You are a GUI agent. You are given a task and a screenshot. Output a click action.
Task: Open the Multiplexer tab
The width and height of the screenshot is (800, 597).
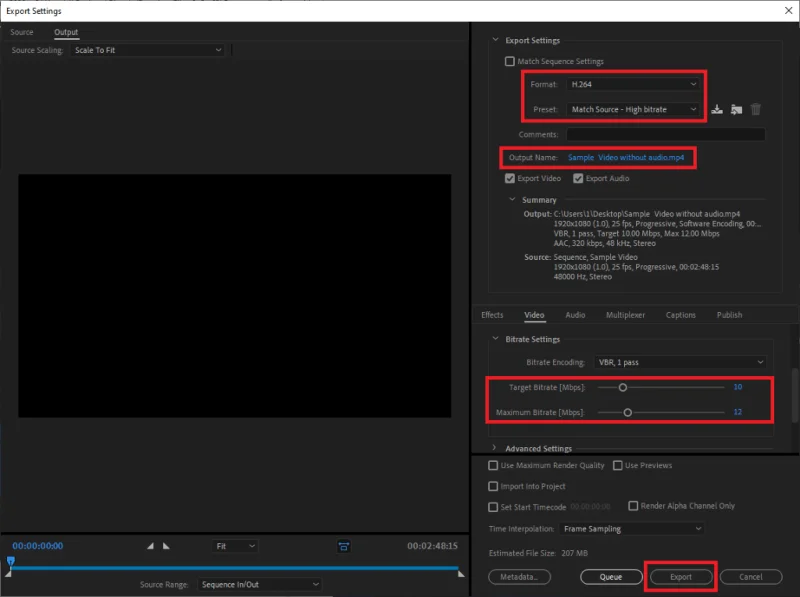point(625,315)
